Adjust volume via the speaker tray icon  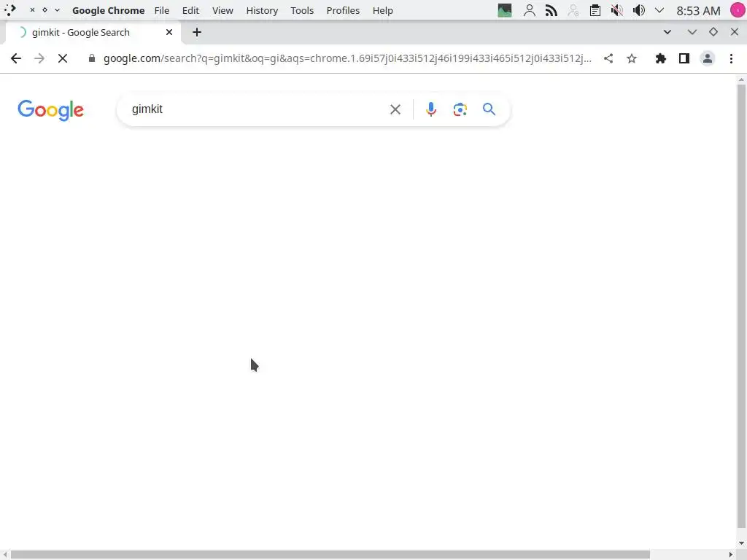(x=639, y=10)
